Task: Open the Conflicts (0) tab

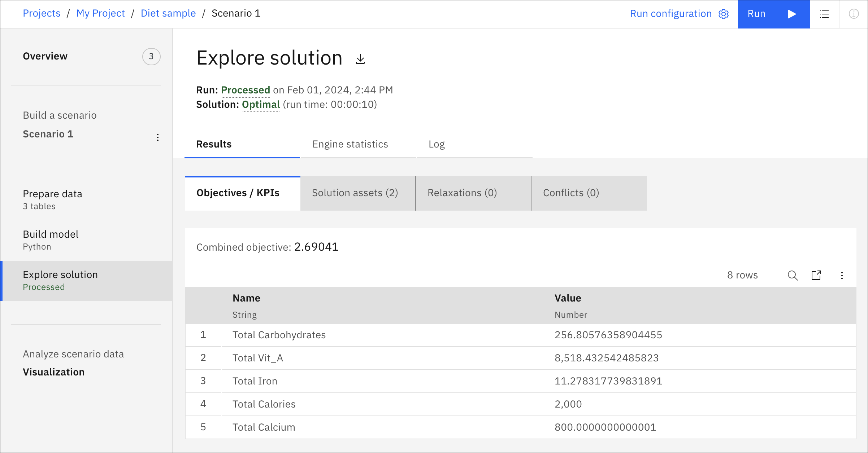Action: click(x=589, y=193)
